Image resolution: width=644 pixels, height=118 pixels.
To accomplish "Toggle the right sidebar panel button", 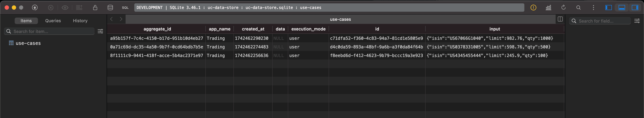I will (x=635, y=8).
